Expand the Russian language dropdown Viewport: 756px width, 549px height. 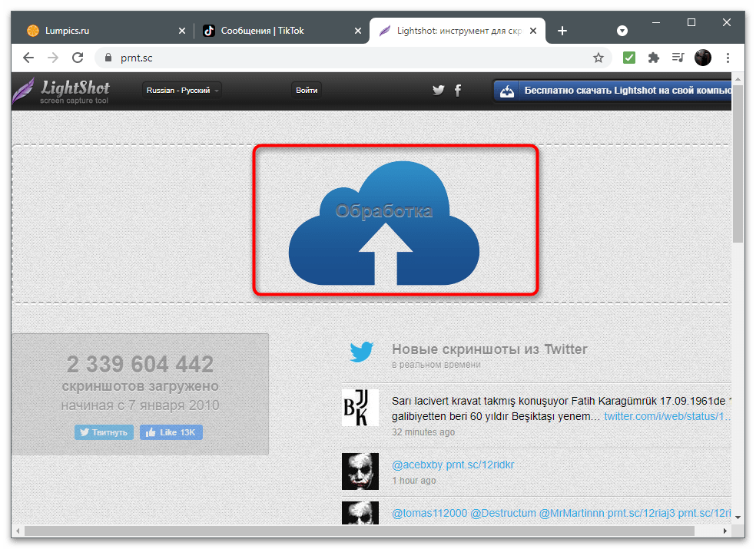pos(182,90)
